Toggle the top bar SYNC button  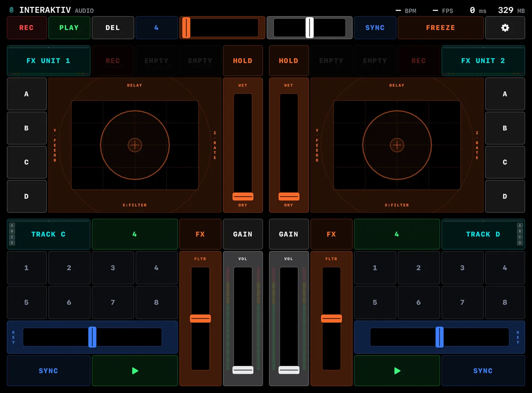(375, 27)
